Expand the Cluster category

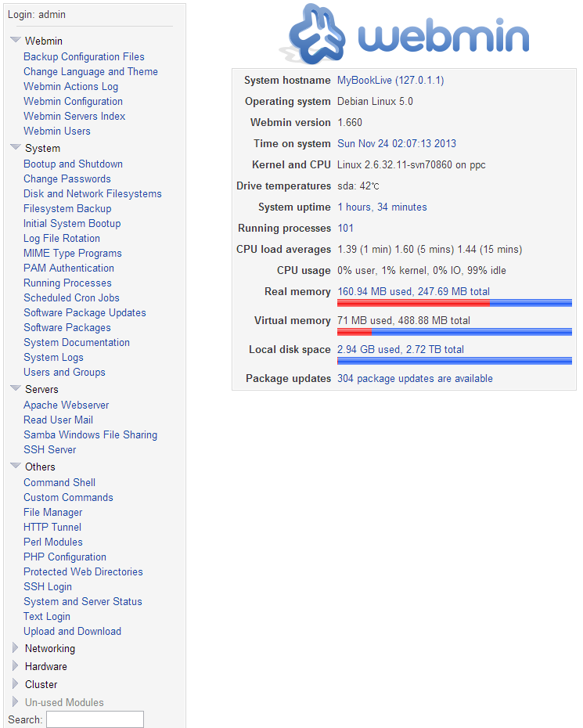click(15, 684)
